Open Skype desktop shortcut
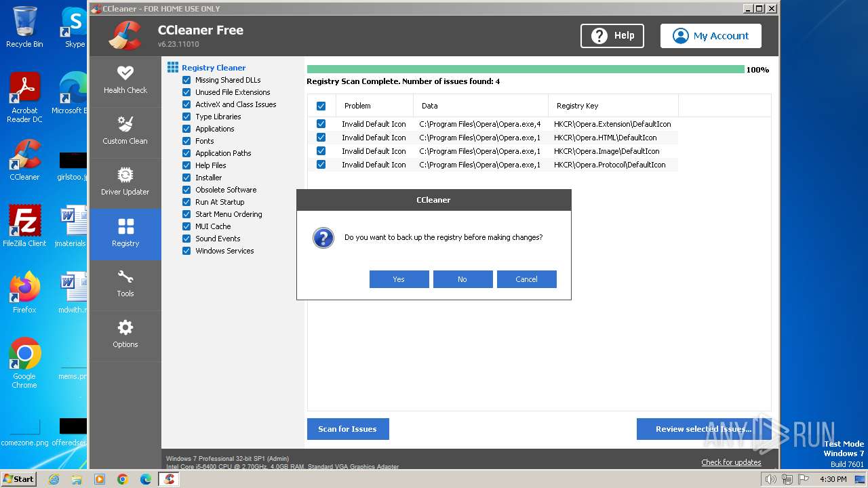 (x=73, y=27)
